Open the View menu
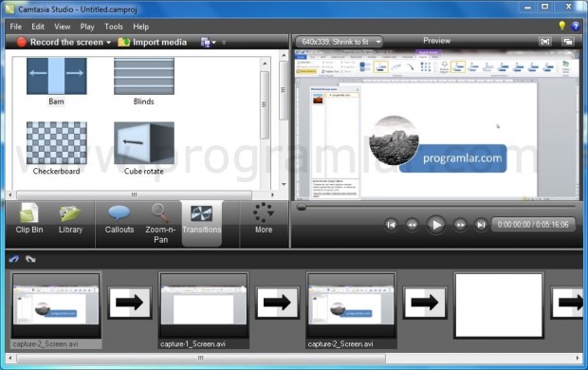This screenshot has width=588, height=370. [63, 27]
